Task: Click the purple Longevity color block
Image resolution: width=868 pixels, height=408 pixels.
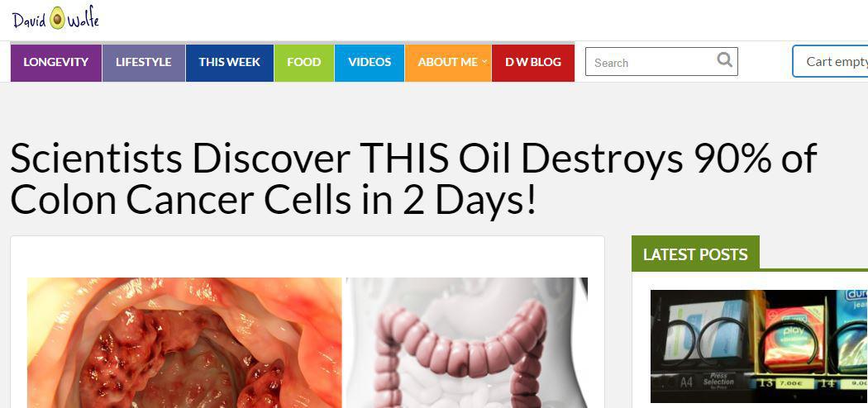Action: tap(56, 62)
